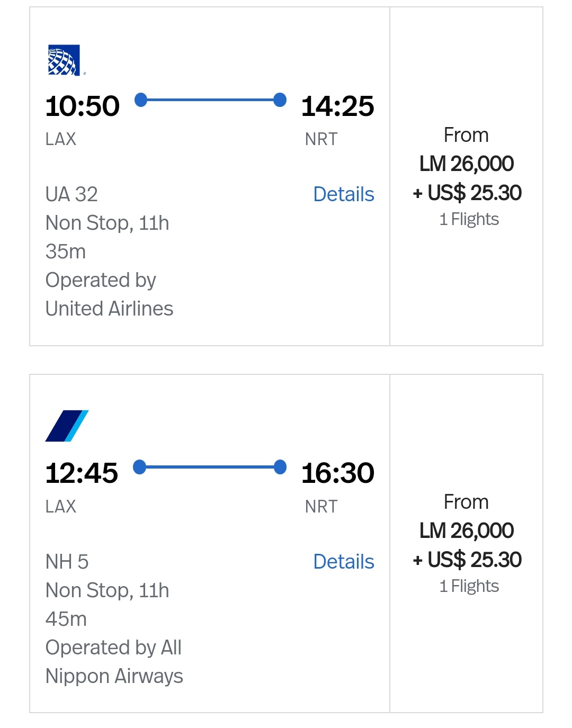Image resolution: width=572 pixels, height=728 pixels.
Task: Click the 14:25 arrival time
Action: [x=337, y=106]
